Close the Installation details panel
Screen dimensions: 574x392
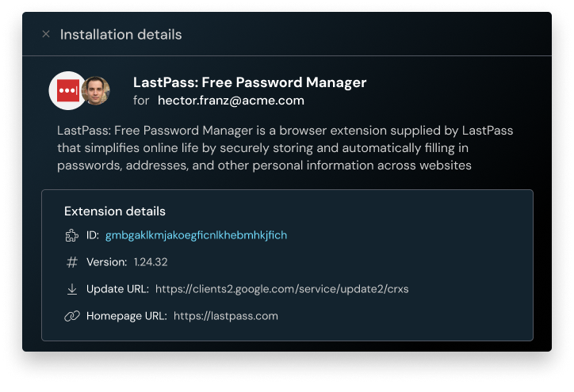pyautogui.click(x=46, y=34)
